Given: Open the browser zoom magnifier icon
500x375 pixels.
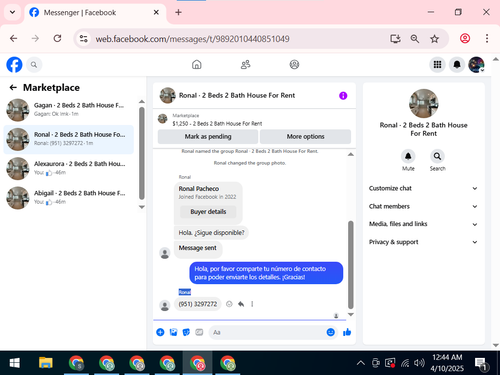Looking at the screenshot, I should click(x=415, y=39).
